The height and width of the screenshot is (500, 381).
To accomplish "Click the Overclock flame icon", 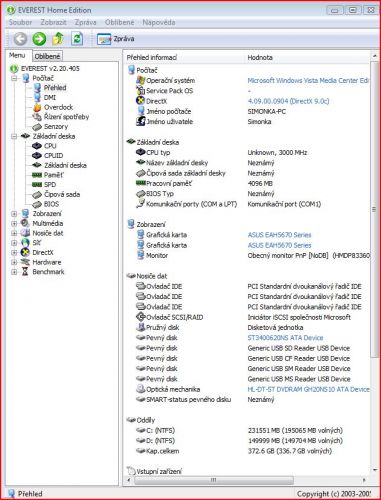I will (37, 107).
